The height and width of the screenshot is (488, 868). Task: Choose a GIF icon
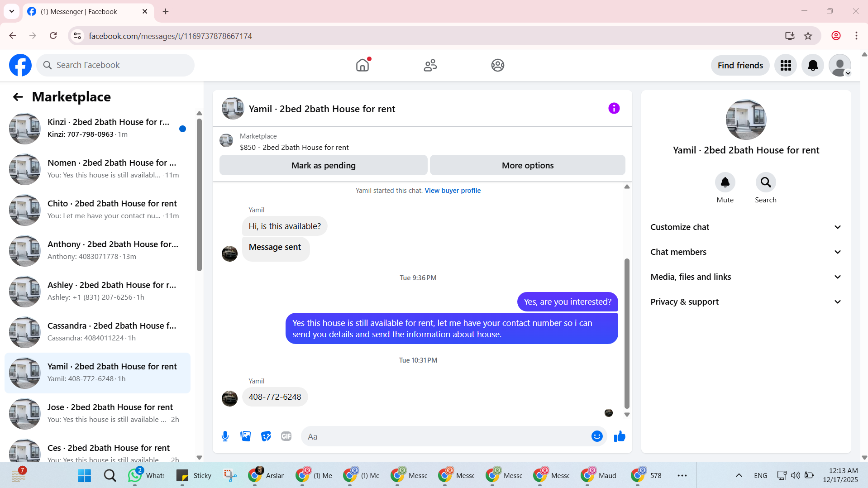(x=286, y=436)
